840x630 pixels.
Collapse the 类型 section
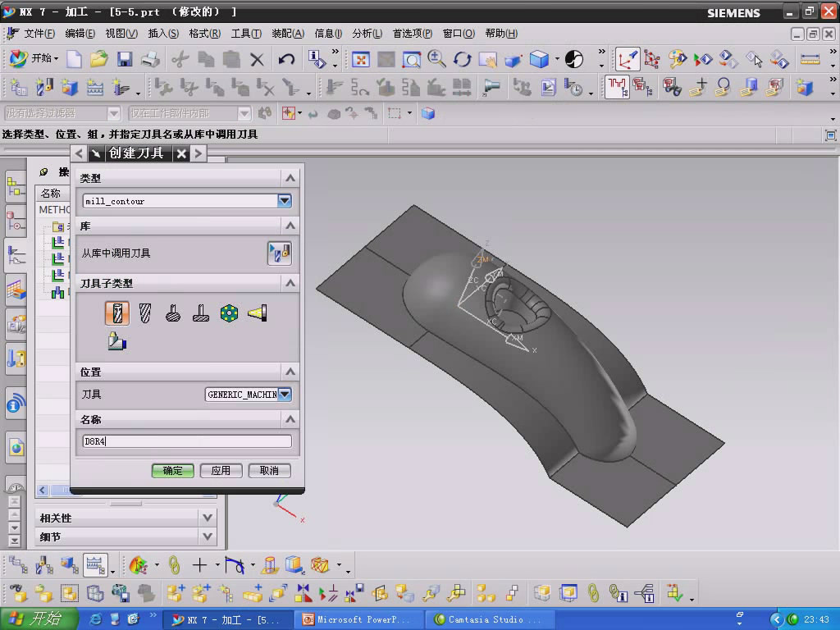pos(290,178)
